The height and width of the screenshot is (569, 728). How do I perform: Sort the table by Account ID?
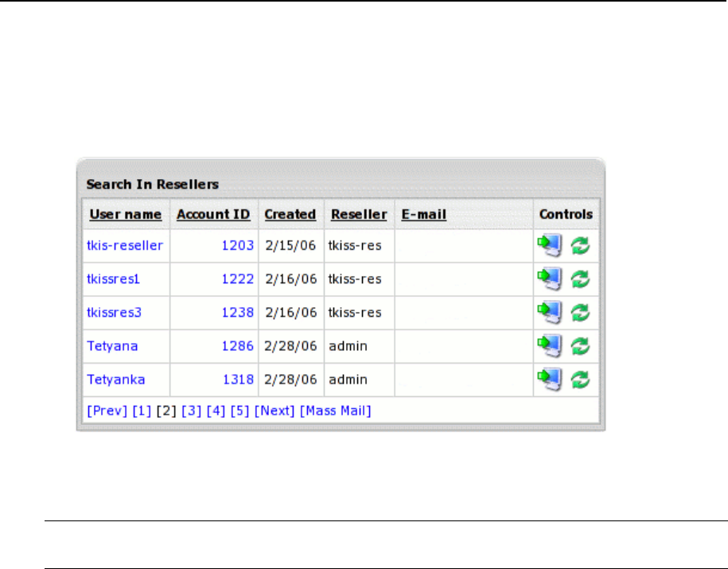tap(213, 214)
